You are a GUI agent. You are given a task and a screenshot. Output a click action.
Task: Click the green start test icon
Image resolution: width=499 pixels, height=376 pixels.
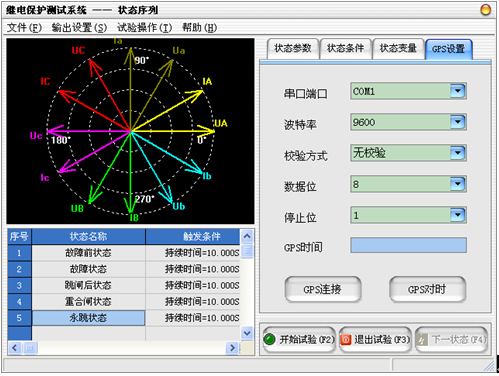tap(269, 339)
